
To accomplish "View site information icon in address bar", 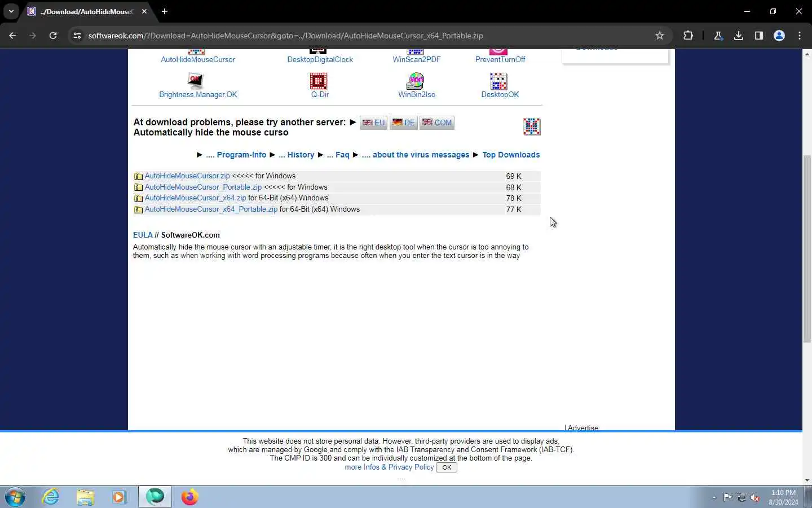I will tap(77, 36).
